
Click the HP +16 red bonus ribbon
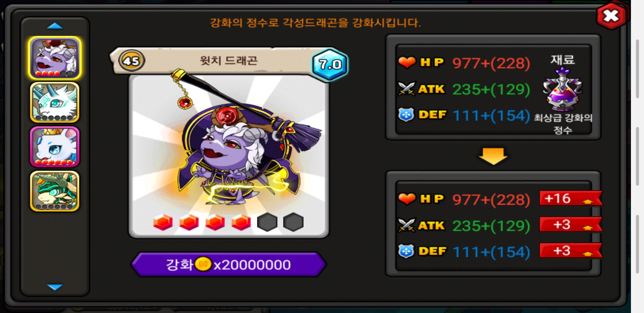coord(571,199)
